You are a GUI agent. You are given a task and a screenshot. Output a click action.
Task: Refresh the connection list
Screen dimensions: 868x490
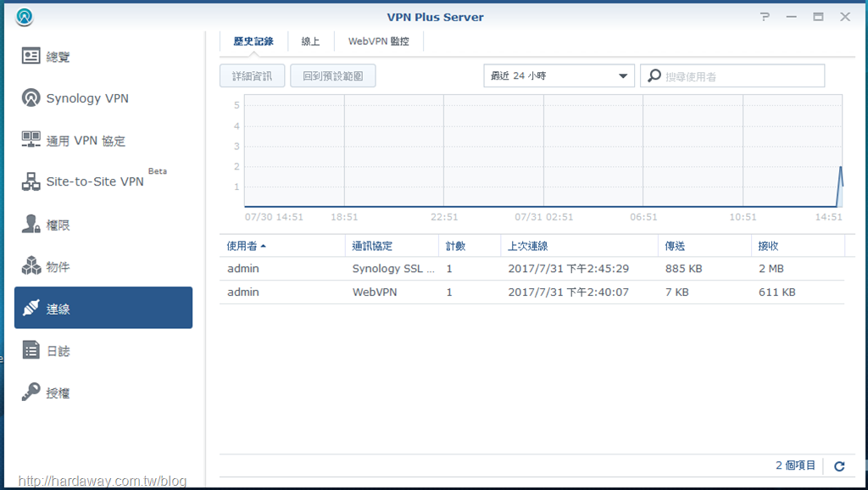tap(839, 466)
